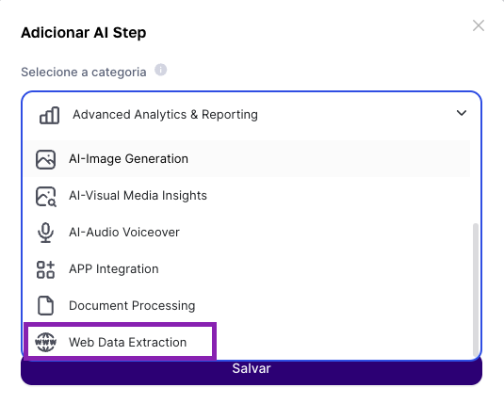Screen dimensions: 504x420
Task: Choose AI-Image Generation from the list
Action: [x=248, y=159]
